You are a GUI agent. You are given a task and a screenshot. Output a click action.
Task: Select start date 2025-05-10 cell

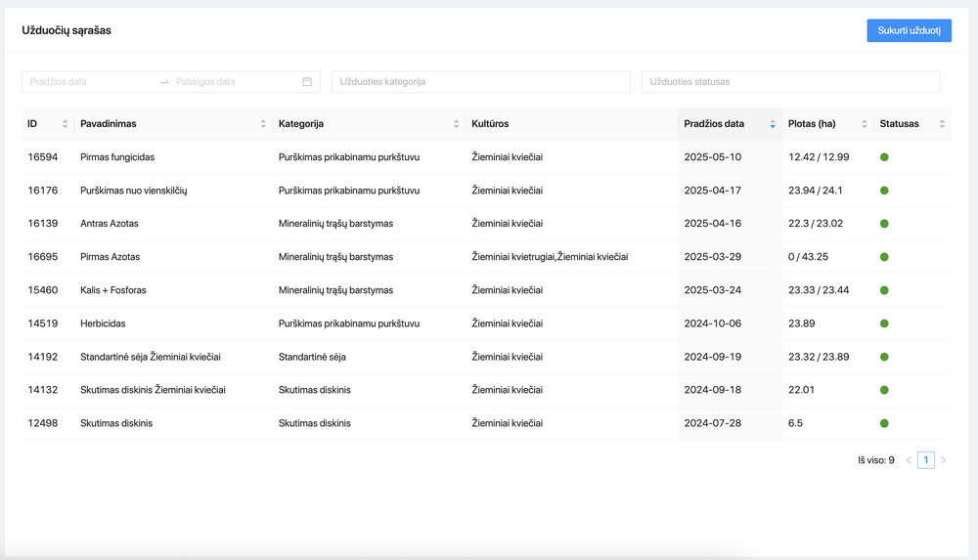pyautogui.click(x=712, y=157)
